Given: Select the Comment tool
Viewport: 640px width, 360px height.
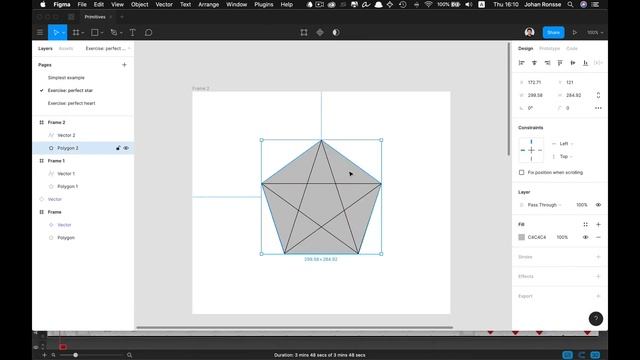Looking at the screenshot, I should (149, 32).
